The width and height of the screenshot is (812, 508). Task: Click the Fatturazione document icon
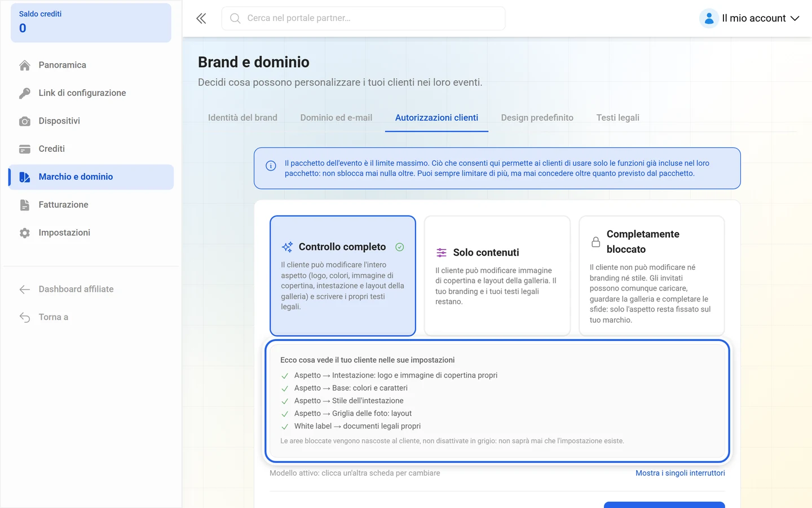25,205
